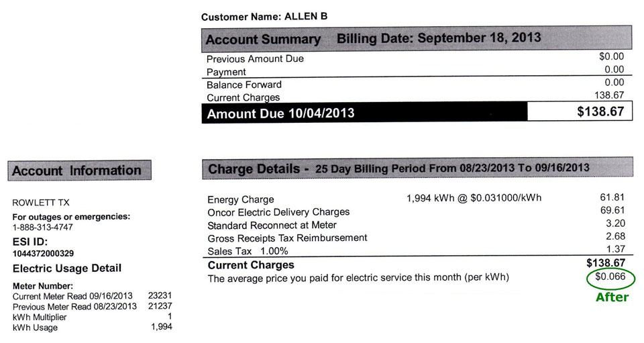This screenshot has height=343, width=644.
Task: Click the Previous Amount Due row
Action: pyautogui.click(x=255, y=58)
